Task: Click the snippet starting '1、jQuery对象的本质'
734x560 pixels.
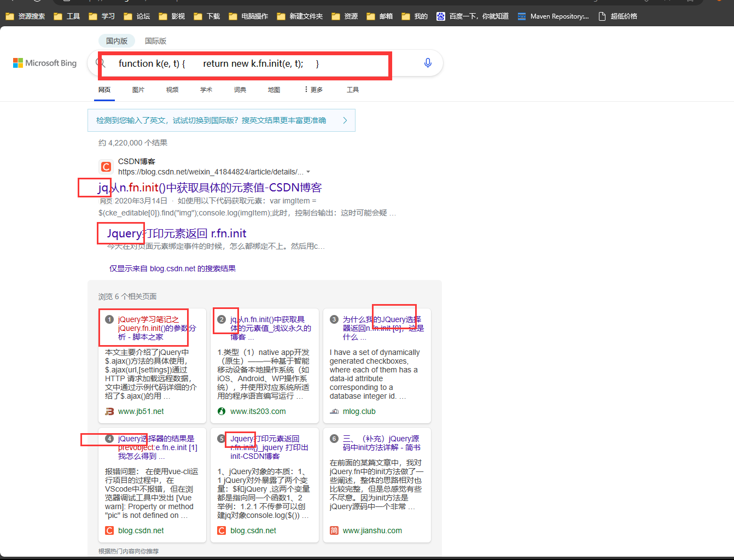Action: tap(264, 493)
